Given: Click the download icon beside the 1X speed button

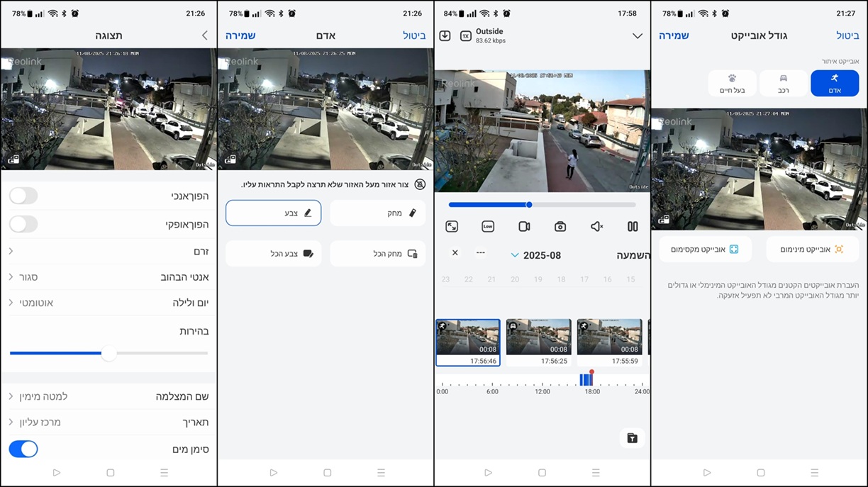Looking at the screenshot, I should 445,35.
